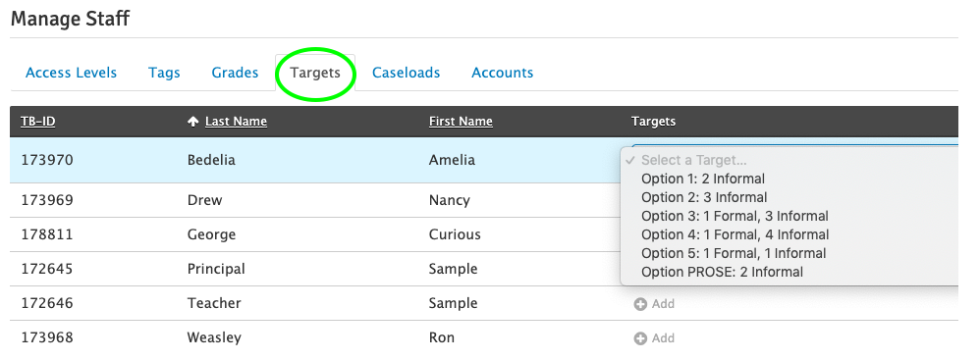Click last name Drew

point(204,200)
